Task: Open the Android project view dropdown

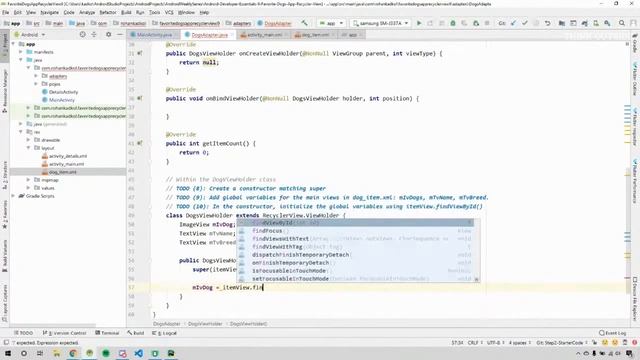Action: (x=30, y=35)
